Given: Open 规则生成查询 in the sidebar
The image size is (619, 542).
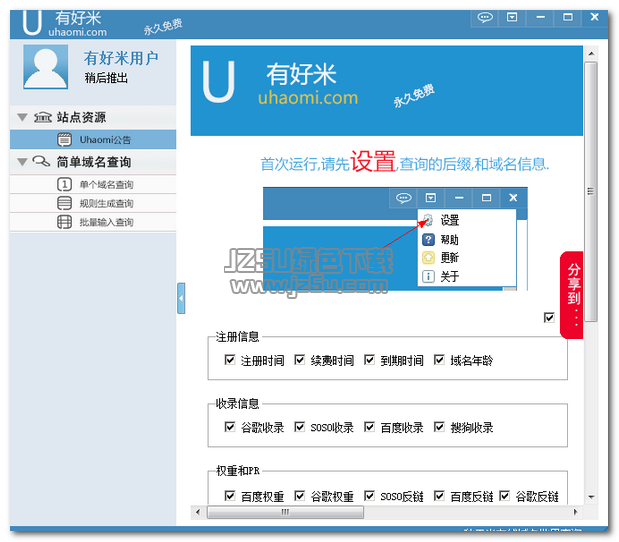Looking at the screenshot, I should click(93, 203).
